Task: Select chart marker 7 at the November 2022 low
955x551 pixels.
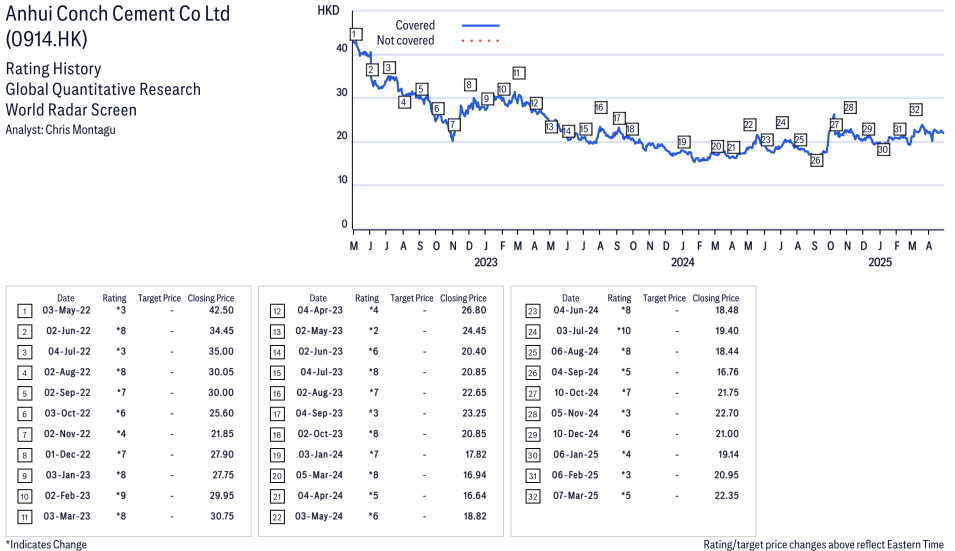Action: click(453, 125)
